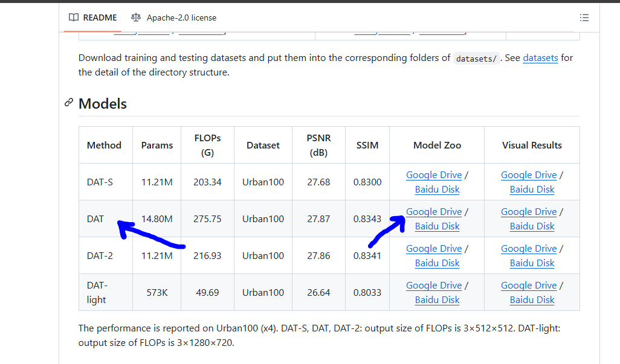This screenshot has width=620, height=364.
Task: Open the datasets link in the paragraph
Action: 540,58
